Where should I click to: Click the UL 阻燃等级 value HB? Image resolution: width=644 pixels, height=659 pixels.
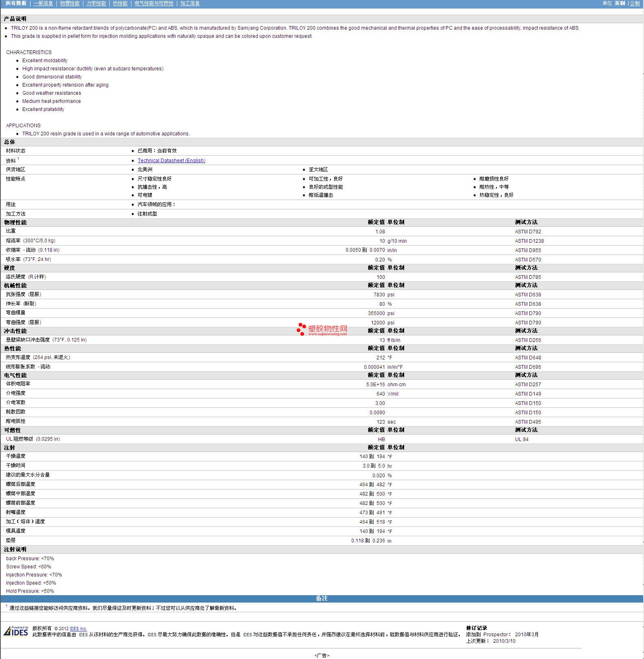click(381, 439)
